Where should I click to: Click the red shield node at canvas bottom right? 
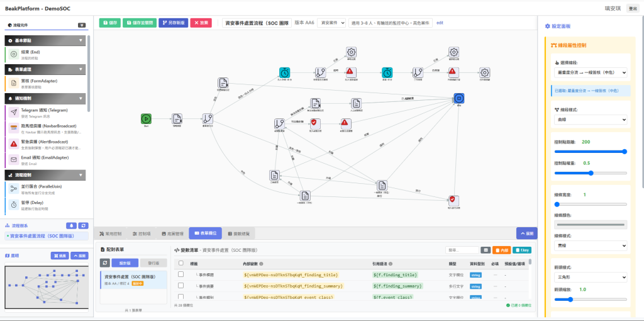(453, 201)
